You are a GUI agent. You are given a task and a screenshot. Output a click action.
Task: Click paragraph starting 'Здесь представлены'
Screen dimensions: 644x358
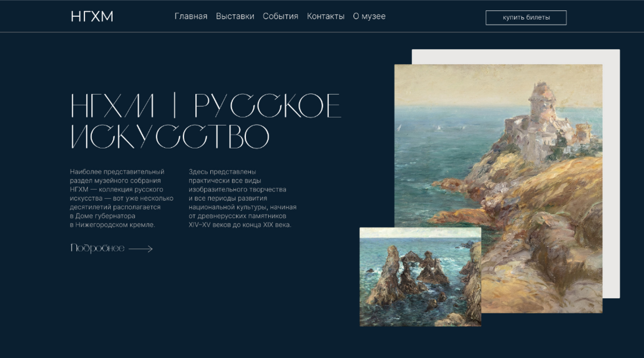coord(243,198)
